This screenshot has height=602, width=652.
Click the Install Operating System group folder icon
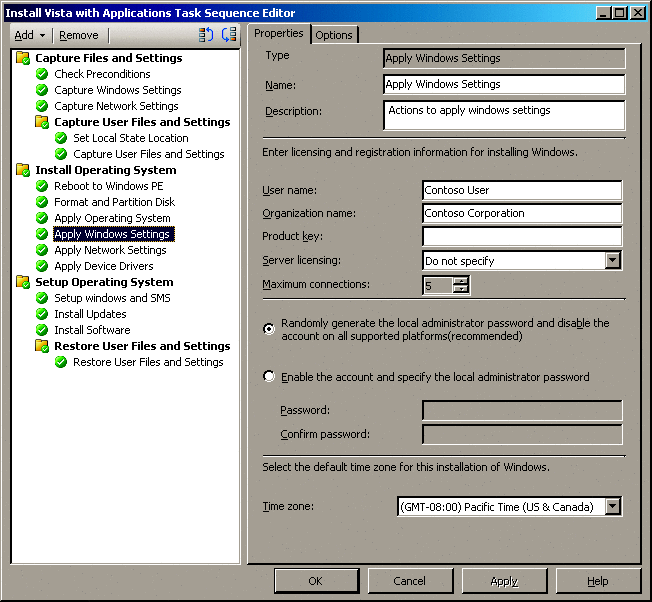tap(23, 170)
